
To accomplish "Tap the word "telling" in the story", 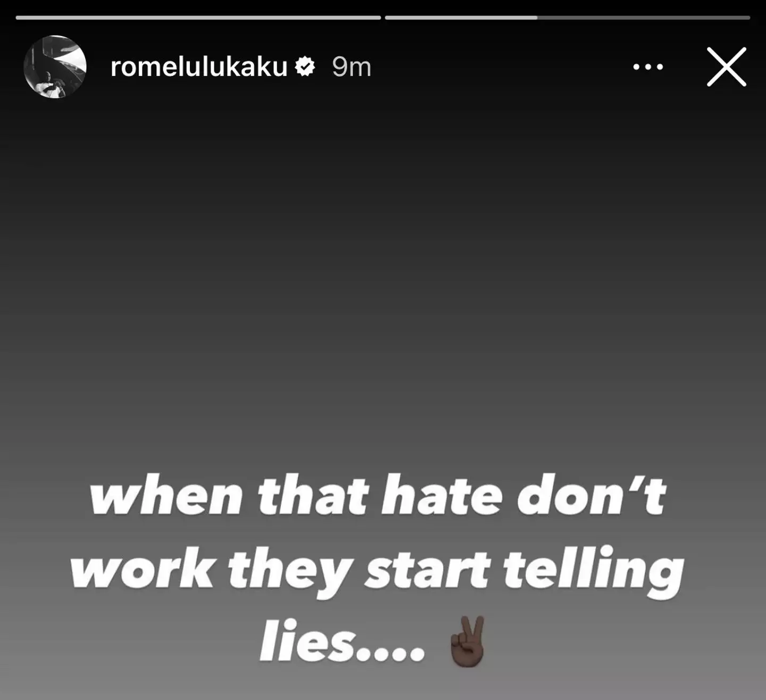I will coord(593,572).
